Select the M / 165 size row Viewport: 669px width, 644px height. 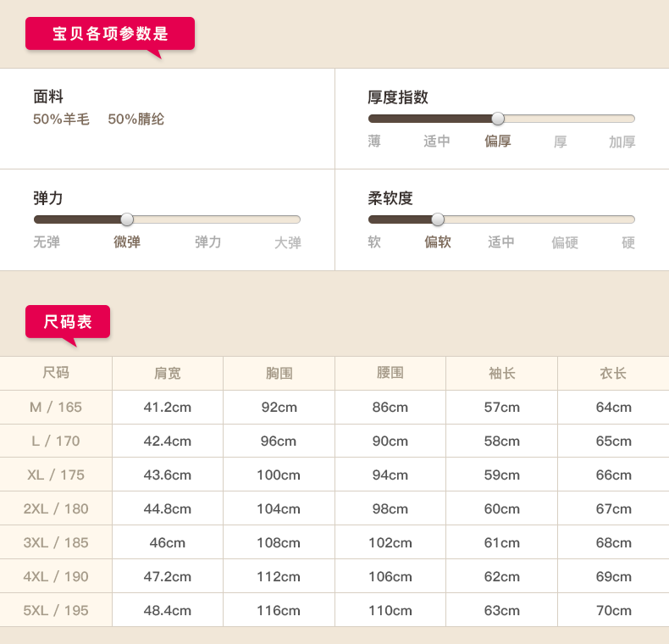(56, 407)
